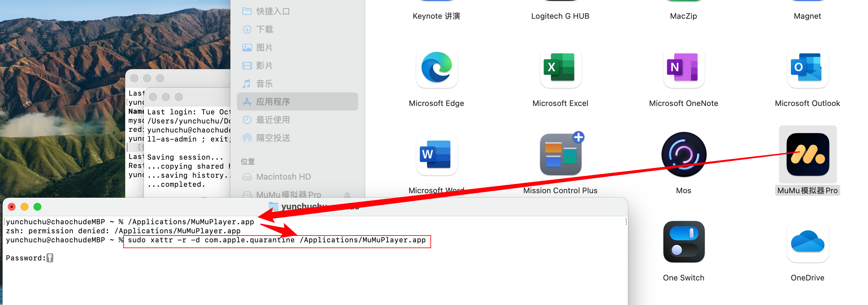This screenshot has height=305, width=868.
Task: Open the Microsoft OneNote app icon
Action: pyautogui.click(x=684, y=67)
